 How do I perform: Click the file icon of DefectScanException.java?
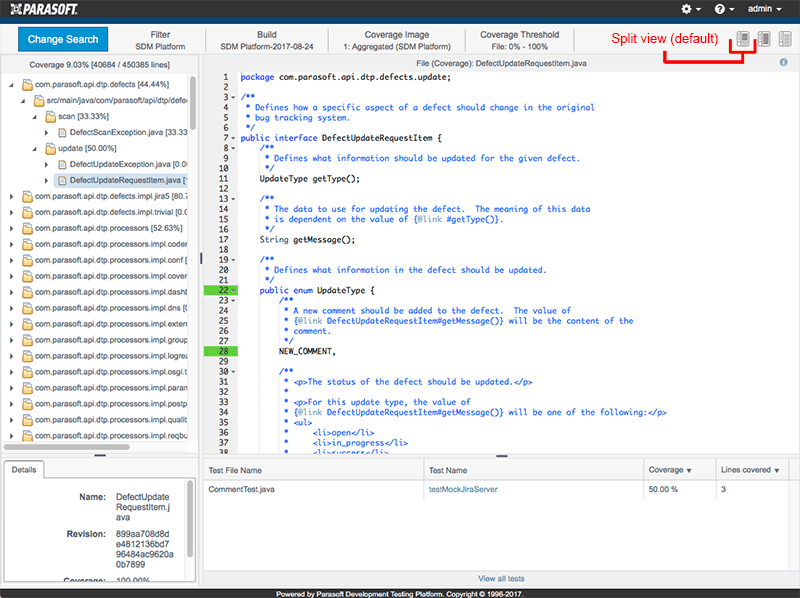62,133
